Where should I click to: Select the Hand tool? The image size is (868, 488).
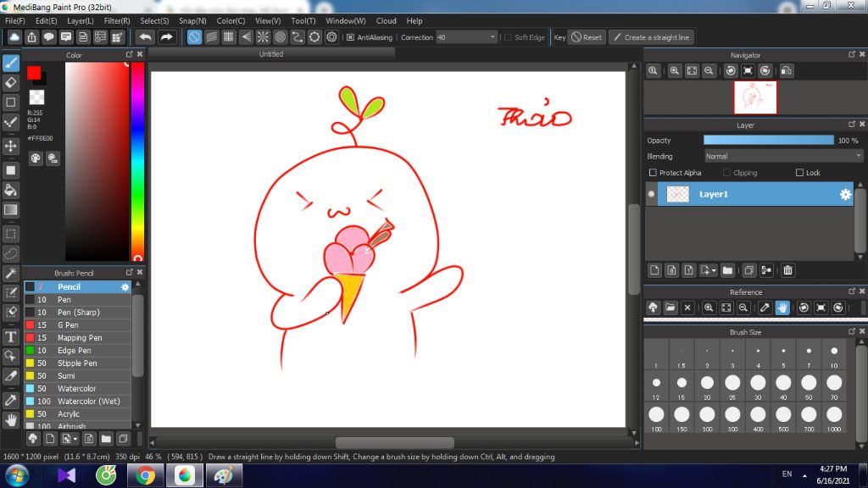(10, 420)
